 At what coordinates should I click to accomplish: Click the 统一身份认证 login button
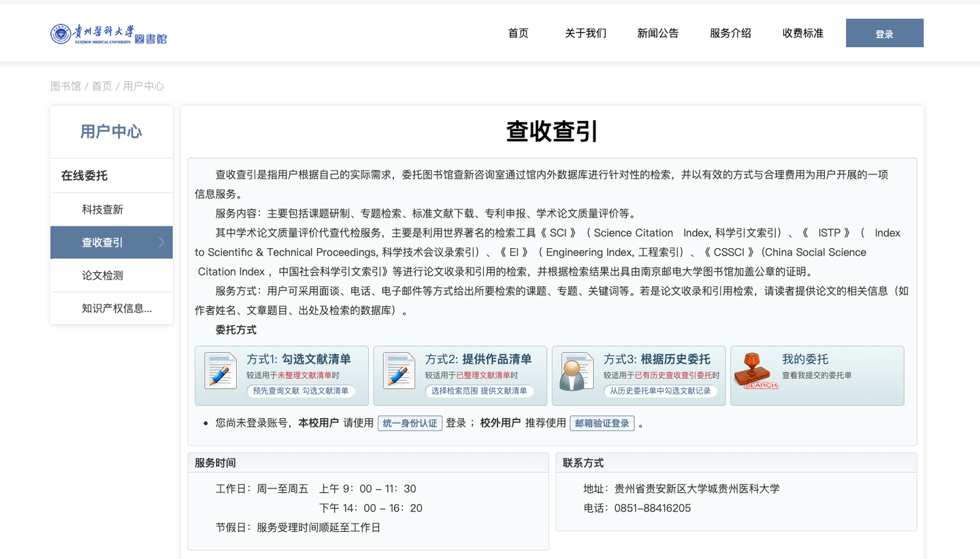click(x=410, y=422)
